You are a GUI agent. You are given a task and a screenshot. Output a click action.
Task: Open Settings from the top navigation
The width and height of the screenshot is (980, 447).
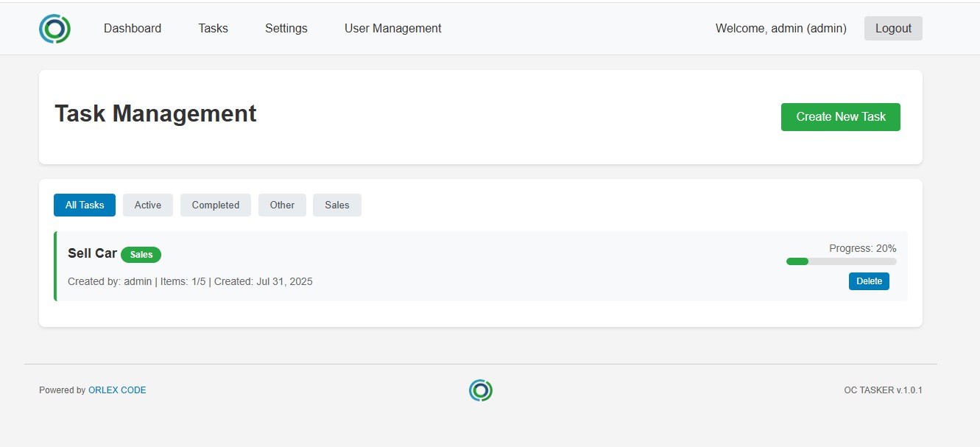(286, 29)
